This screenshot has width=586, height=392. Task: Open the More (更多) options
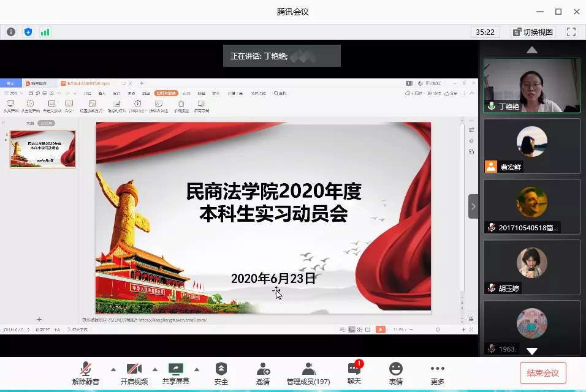coord(437,373)
